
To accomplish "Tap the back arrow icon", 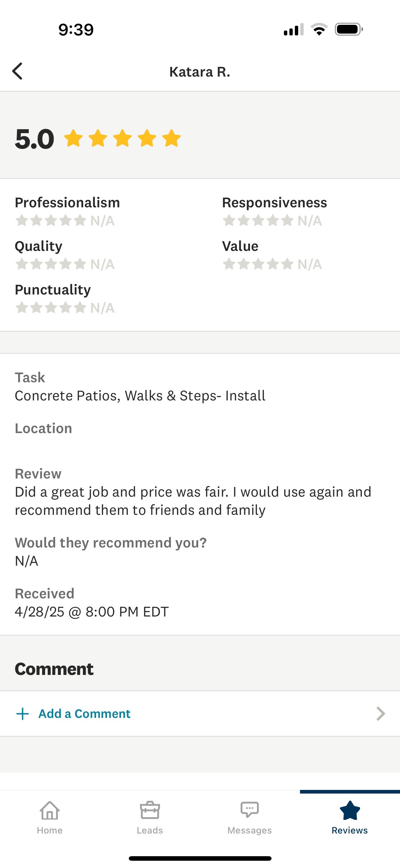I will pos(17,71).
